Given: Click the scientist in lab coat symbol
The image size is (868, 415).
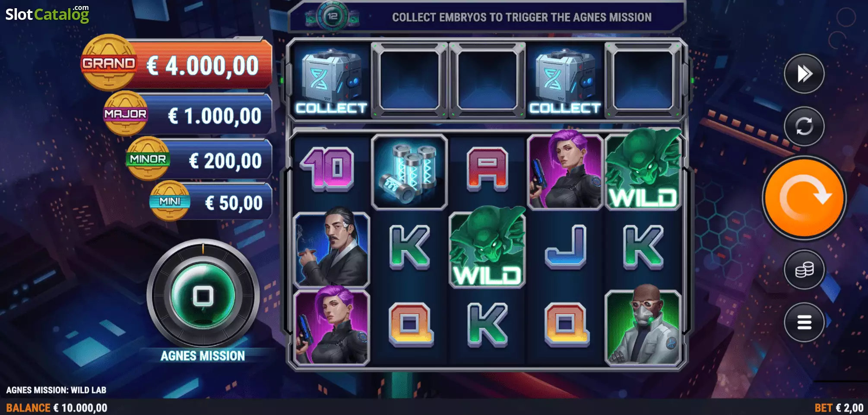Looking at the screenshot, I should click(643, 327).
